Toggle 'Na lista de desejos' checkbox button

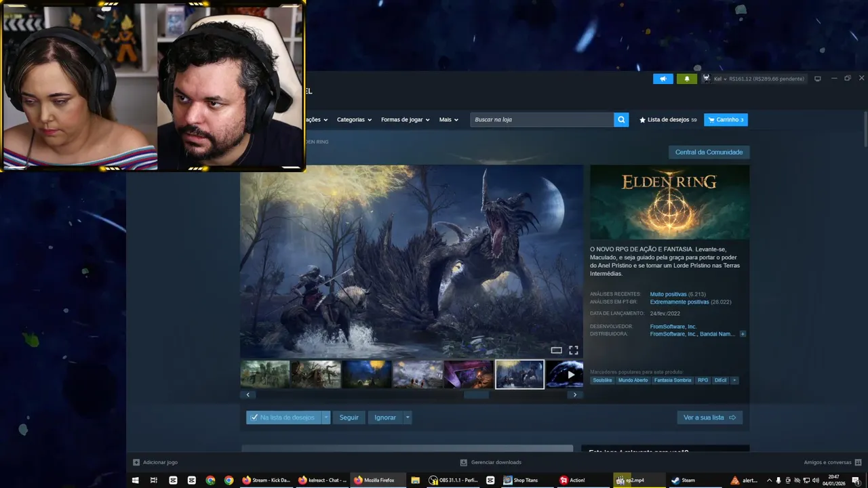coord(283,418)
